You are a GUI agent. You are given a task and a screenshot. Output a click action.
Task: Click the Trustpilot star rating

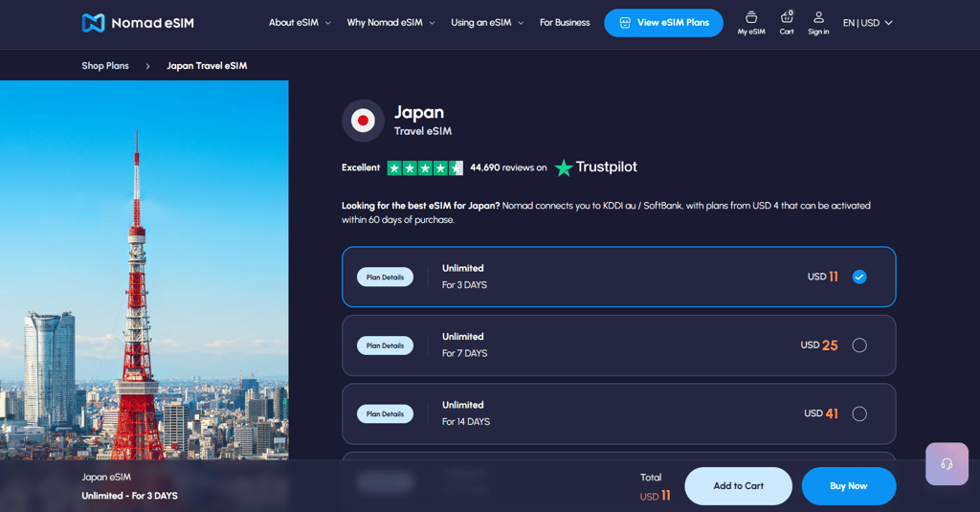pyautogui.click(x=425, y=167)
